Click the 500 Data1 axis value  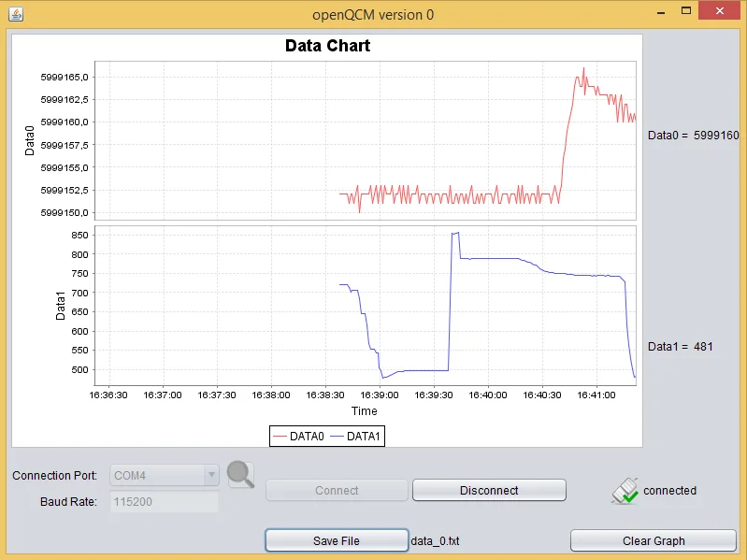pos(80,370)
